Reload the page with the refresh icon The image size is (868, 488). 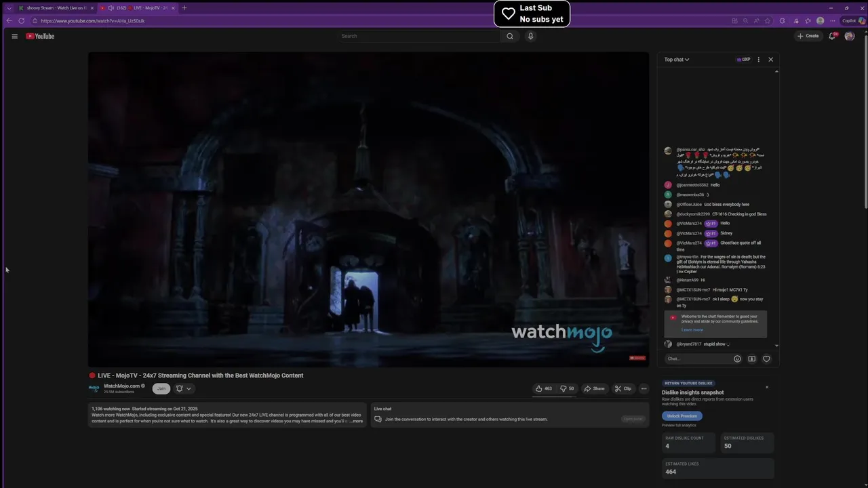tap(22, 20)
